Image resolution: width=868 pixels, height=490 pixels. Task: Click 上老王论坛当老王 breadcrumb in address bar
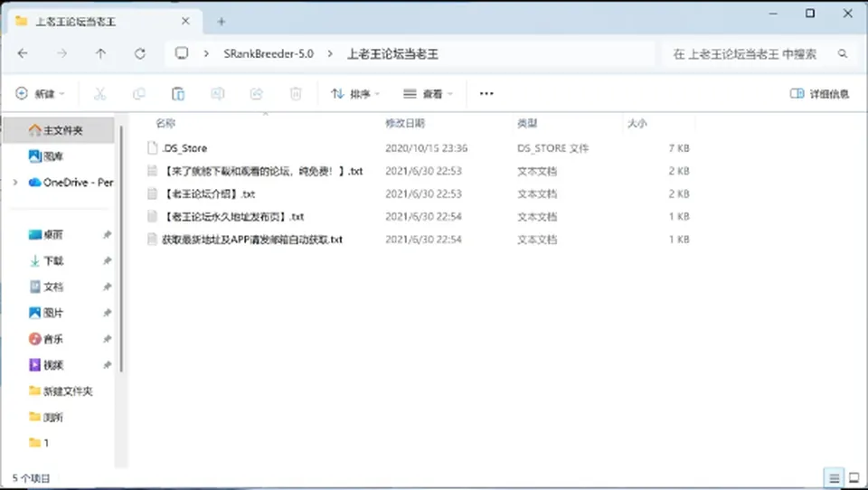click(392, 53)
